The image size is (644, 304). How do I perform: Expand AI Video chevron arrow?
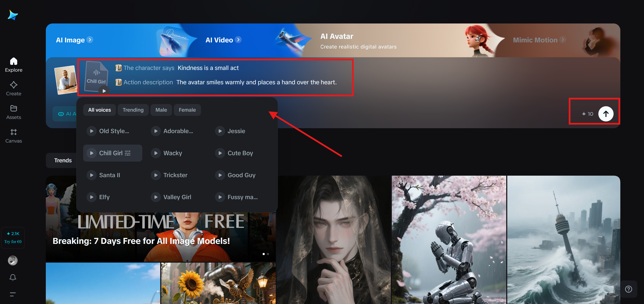pos(238,40)
